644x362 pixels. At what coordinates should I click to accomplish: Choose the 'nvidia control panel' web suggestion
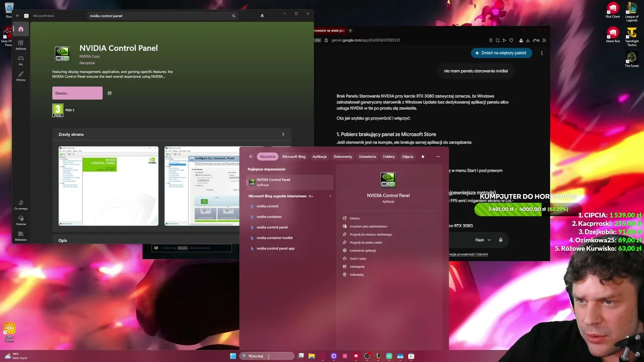(272, 227)
